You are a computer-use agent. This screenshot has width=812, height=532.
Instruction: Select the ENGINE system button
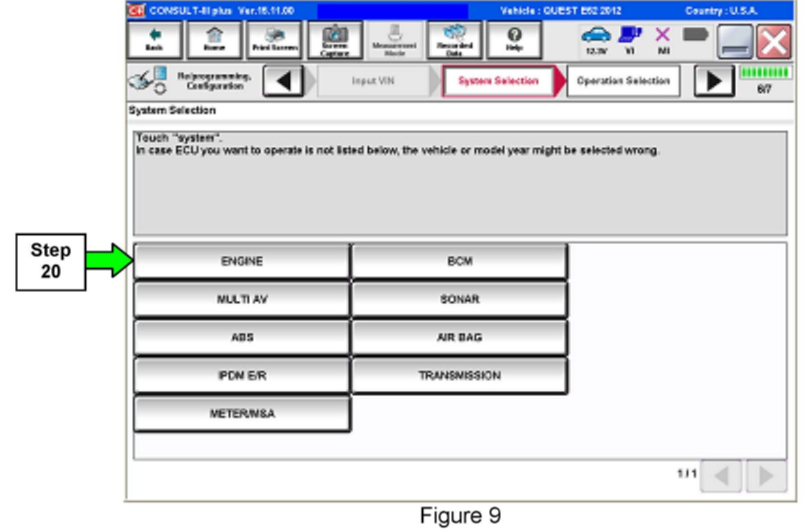click(242, 261)
